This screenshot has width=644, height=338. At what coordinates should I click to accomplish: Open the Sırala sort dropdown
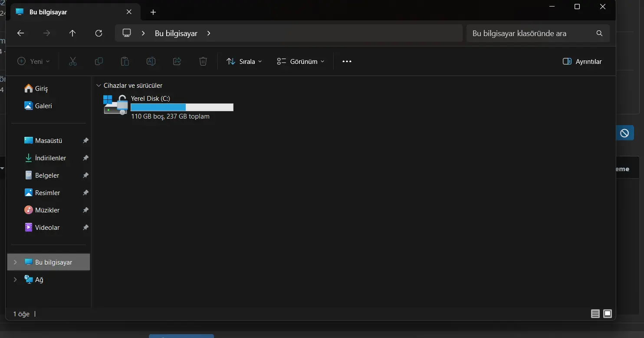point(244,61)
